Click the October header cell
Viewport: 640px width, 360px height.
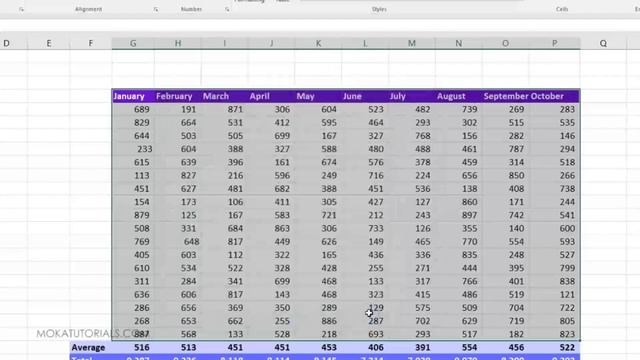point(554,96)
